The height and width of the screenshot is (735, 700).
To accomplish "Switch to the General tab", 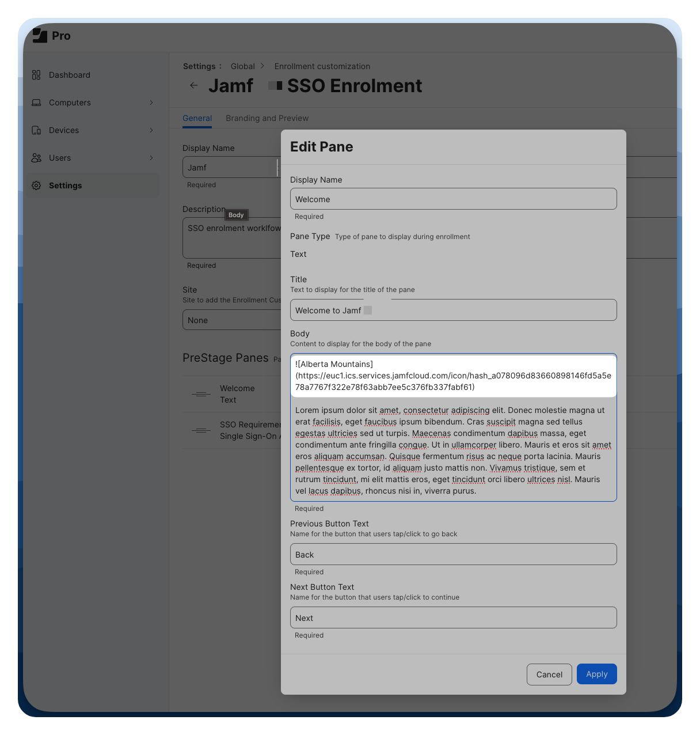I will click(197, 118).
